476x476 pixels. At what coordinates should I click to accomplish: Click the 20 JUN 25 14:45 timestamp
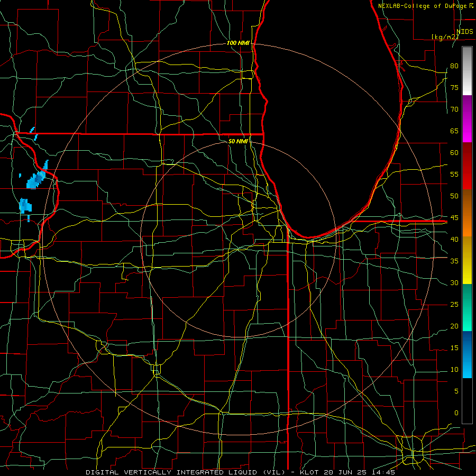pyautogui.click(x=360, y=472)
